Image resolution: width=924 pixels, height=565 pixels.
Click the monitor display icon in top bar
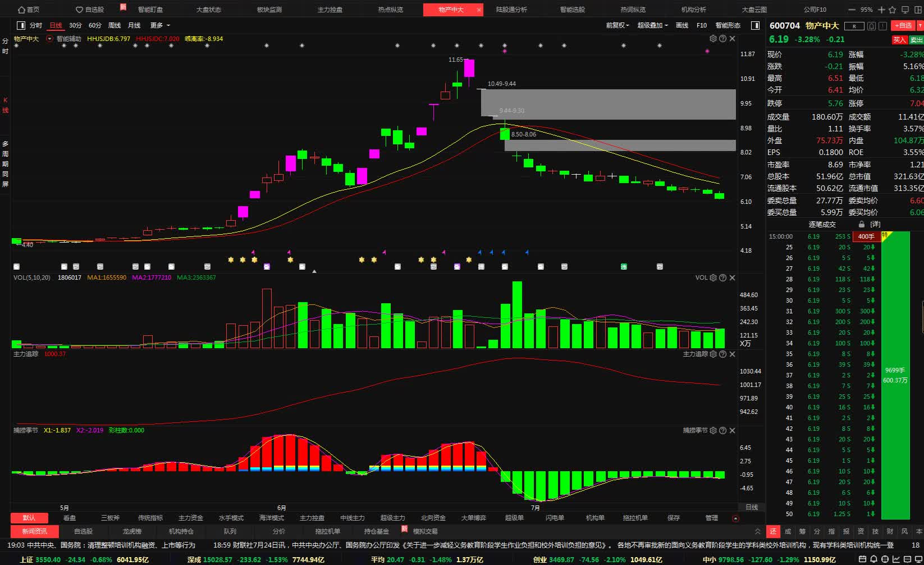pyautogui.click(x=905, y=10)
